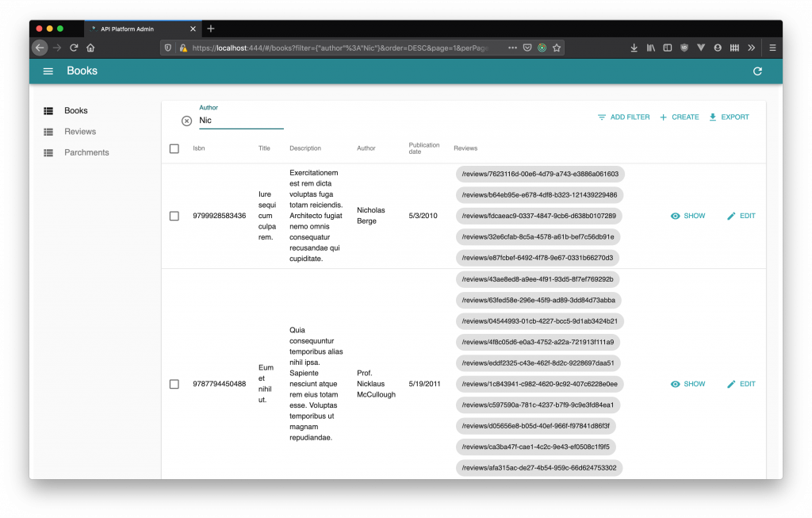Check the row for ISBN 9787794450488

[x=174, y=384]
